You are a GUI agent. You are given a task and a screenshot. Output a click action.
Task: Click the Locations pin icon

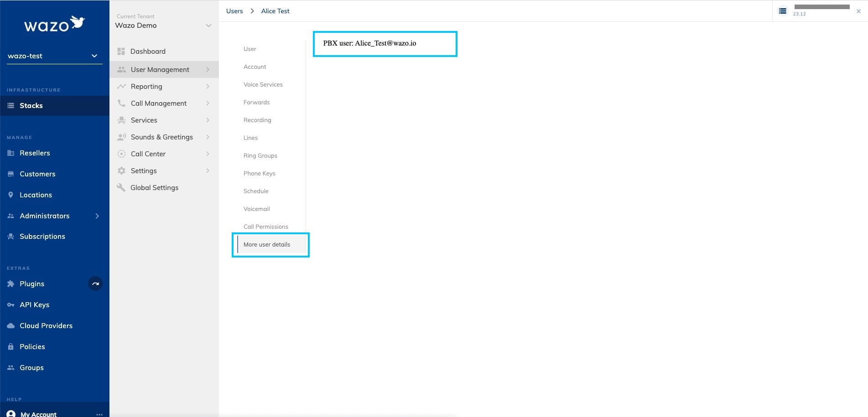10,195
